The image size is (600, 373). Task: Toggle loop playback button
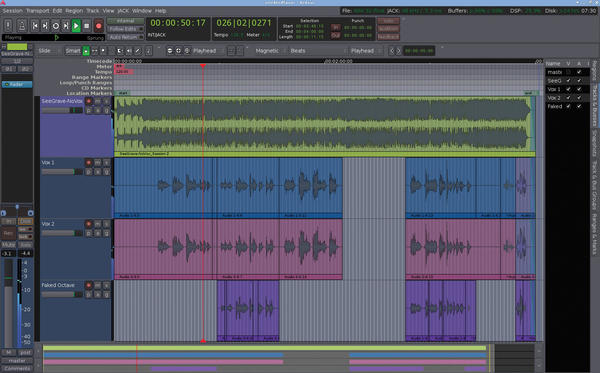(55, 26)
